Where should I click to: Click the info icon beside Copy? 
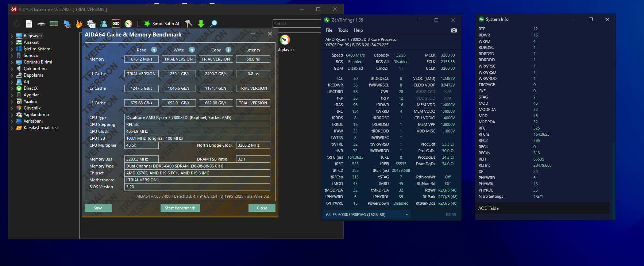pyautogui.click(x=228, y=50)
